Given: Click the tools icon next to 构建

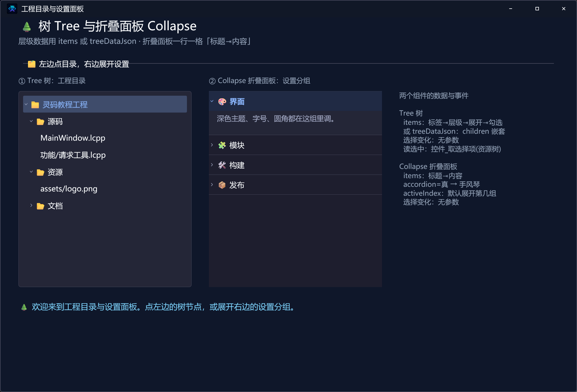Looking at the screenshot, I should click(x=222, y=165).
